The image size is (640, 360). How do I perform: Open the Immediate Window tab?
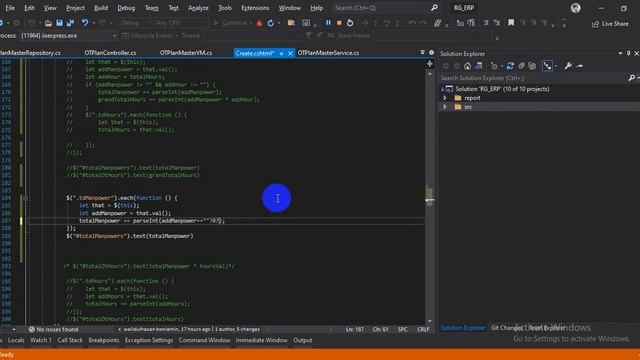(262, 340)
